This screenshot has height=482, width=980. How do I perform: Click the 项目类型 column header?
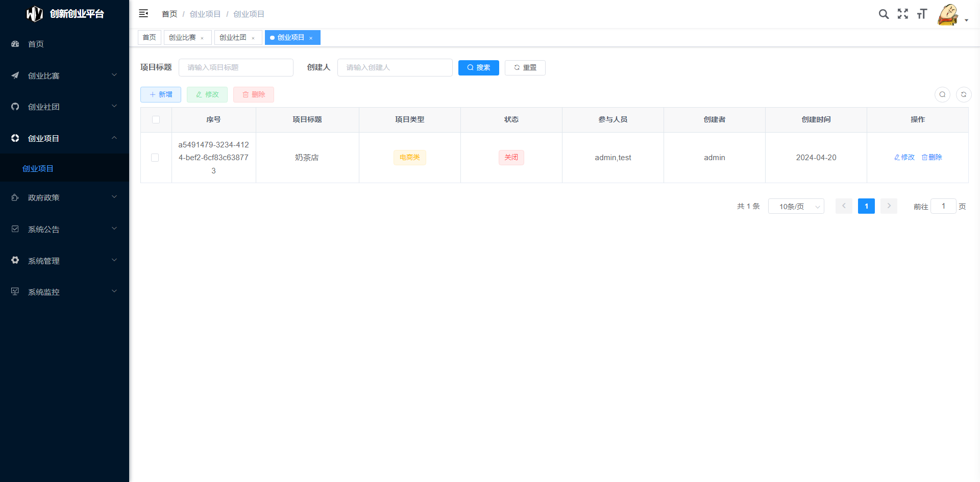point(409,119)
